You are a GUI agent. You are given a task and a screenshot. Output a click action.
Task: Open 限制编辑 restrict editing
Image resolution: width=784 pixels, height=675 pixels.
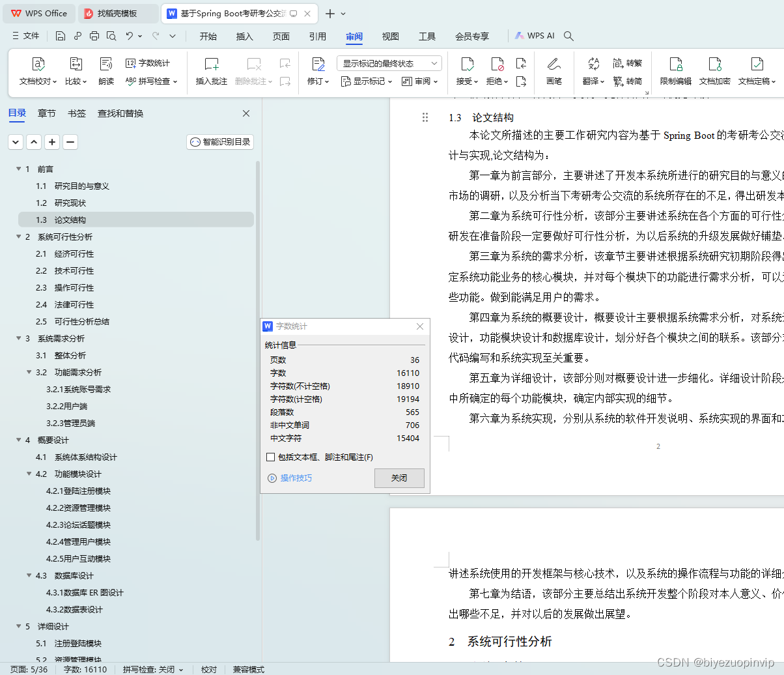[x=676, y=72]
